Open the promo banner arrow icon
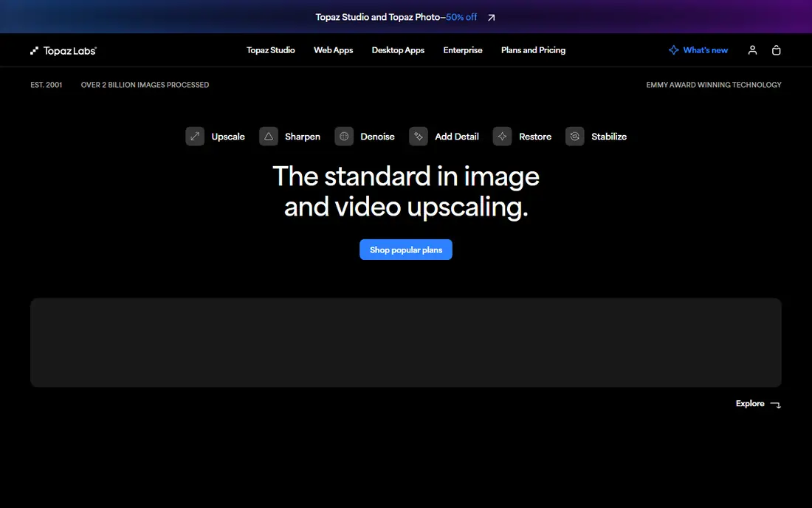The width and height of the screenshot is (812, 508). [491, 18]
